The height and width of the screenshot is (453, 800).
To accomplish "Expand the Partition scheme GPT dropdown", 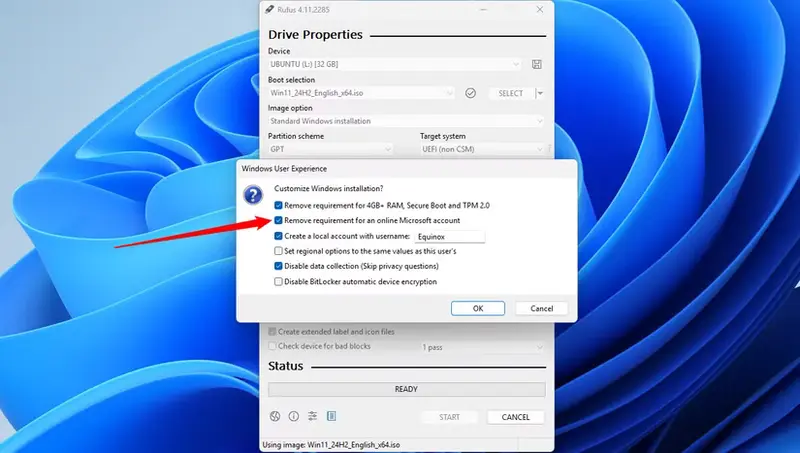I will pos(331,149).
